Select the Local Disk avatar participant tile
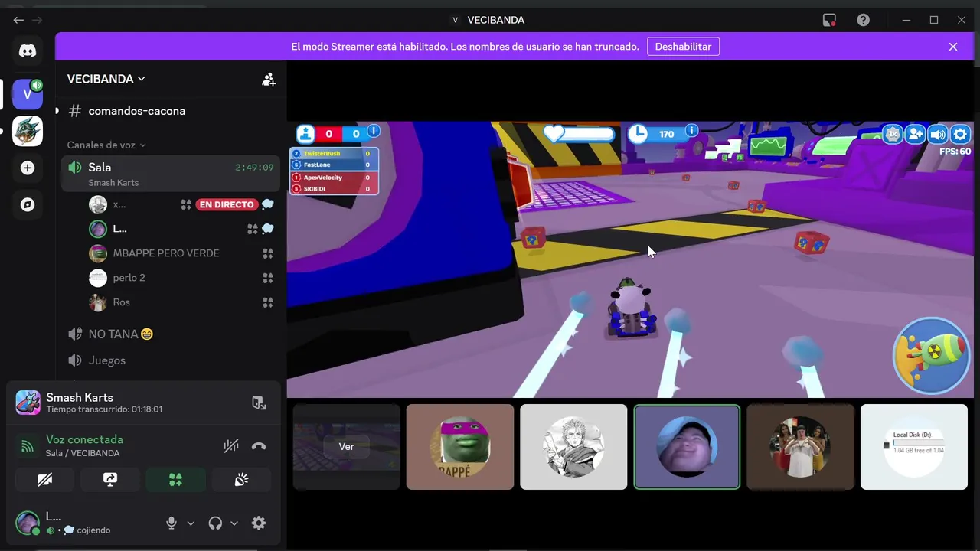 click(914, 447)
